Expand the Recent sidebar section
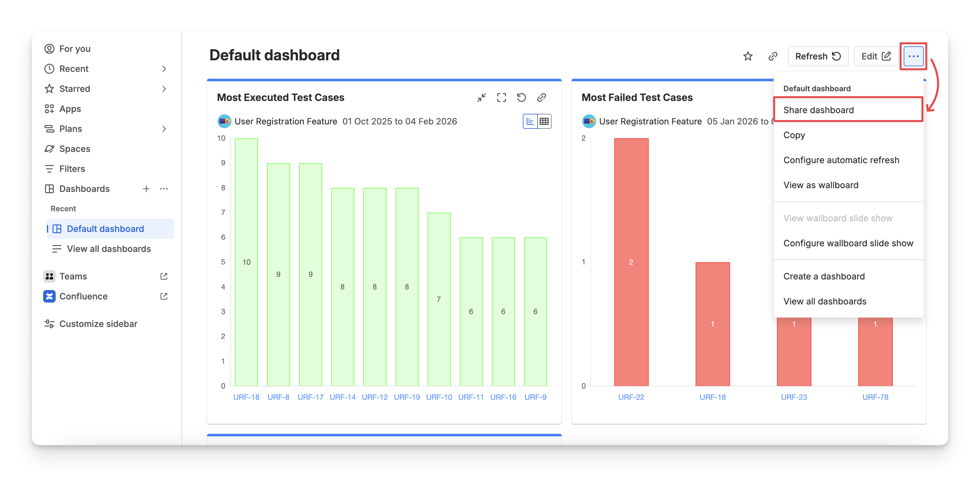The image size is (980, 477). click(x=164, y=69)
